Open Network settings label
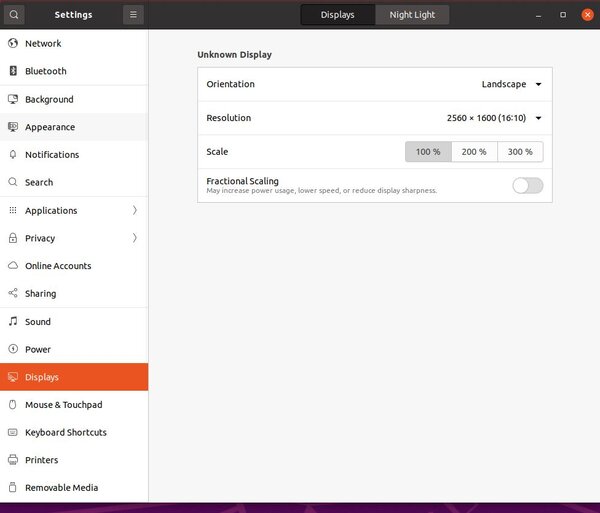Viewport: 600px width, 513px height. coord(43,44)
